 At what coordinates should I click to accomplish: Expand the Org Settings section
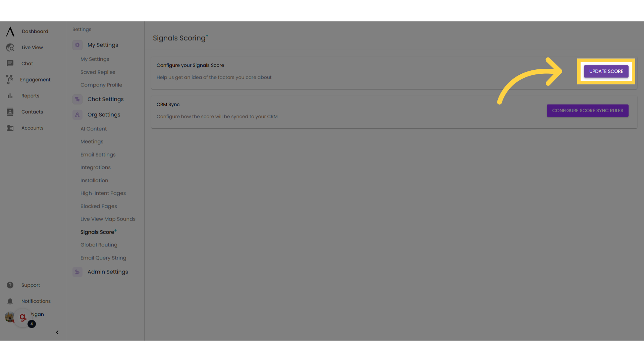point(104,115)
